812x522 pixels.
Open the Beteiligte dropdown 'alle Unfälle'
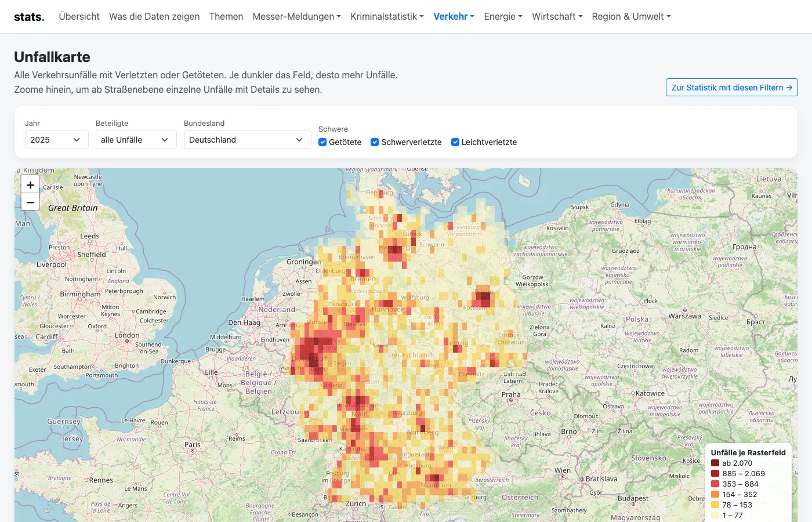[136, 140]
